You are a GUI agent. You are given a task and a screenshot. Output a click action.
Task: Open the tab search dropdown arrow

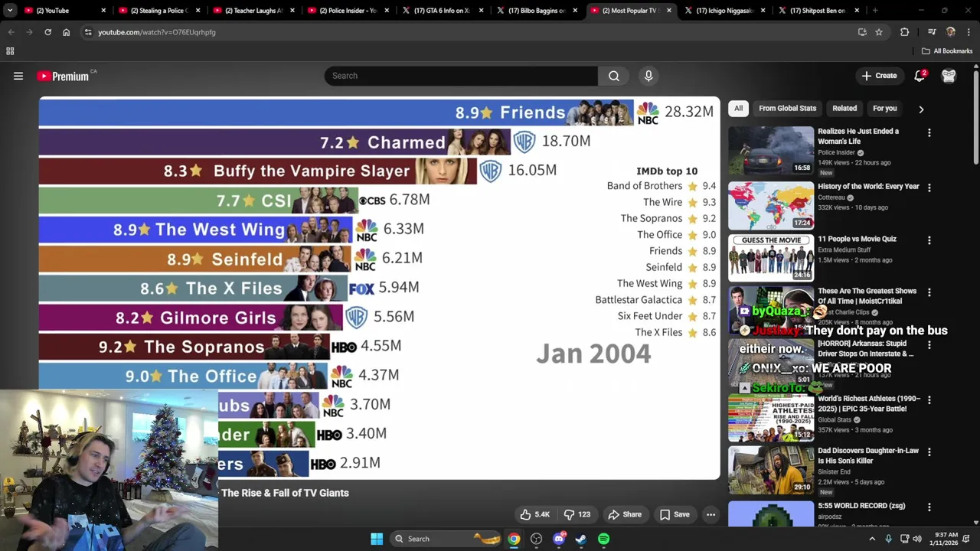pos(10,11)
